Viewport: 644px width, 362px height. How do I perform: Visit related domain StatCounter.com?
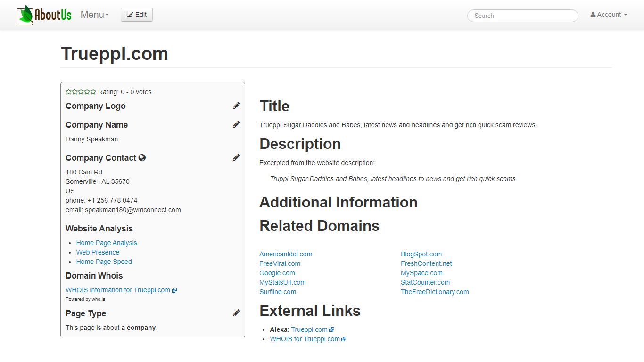[x=425, y=282]
